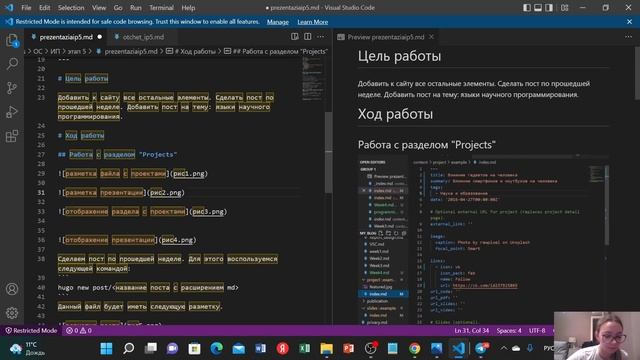Viewport: 640px width, 360px height.
Task: Open the Terminal menu
Action: pos(161,8)
